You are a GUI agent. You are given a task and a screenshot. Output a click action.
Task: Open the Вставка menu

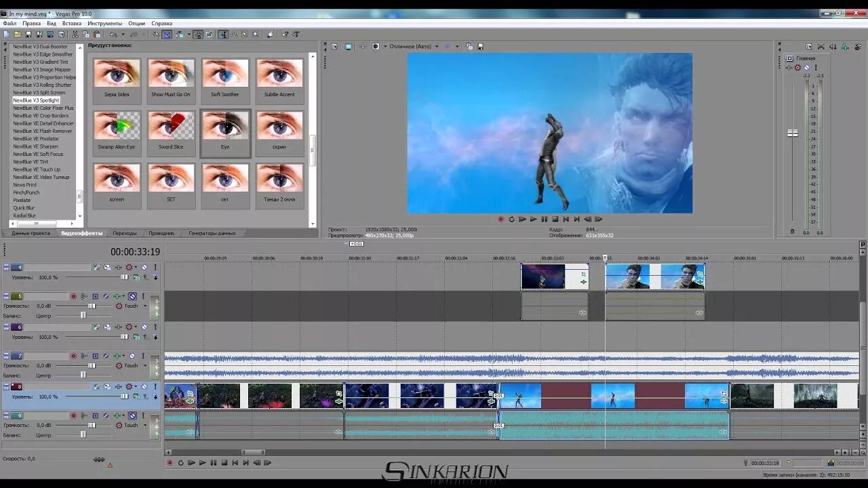tap(72, 23)
